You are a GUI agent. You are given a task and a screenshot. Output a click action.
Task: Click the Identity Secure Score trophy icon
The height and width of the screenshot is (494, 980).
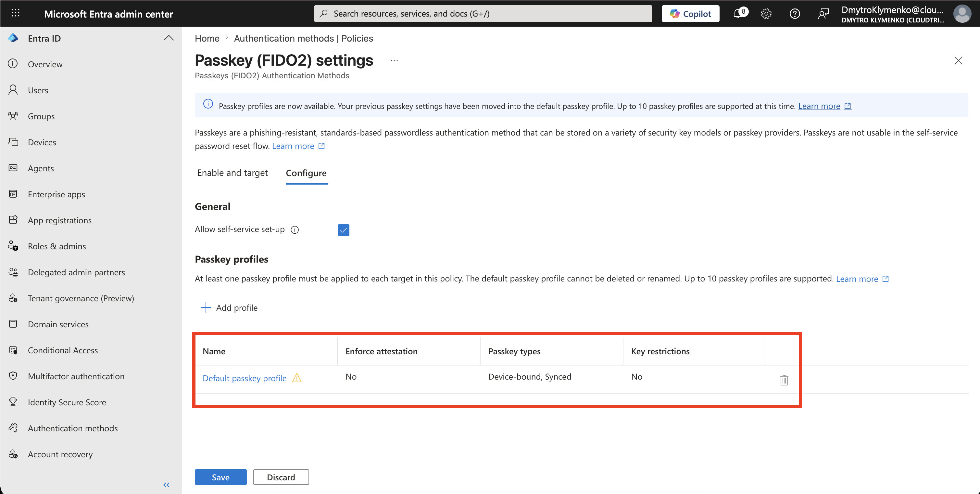[13, 402]
